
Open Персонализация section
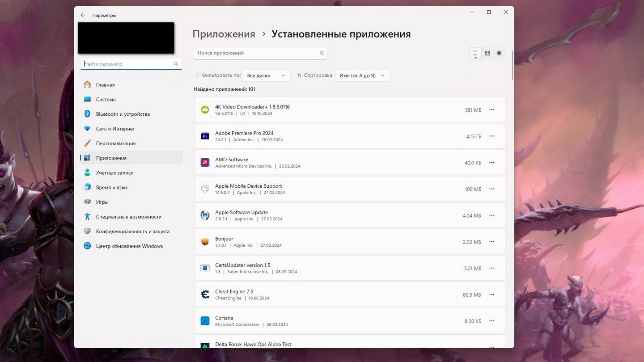pos(131,143)
